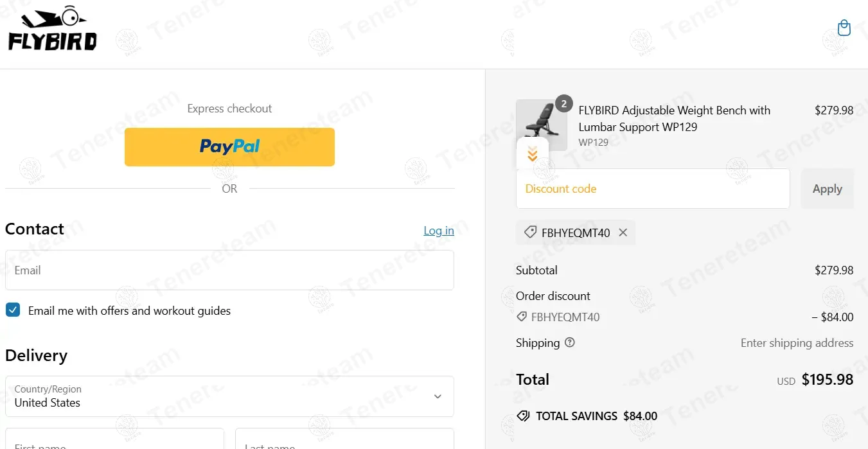Viewport: 868px width, 449px height.
Task: Click the Last name field
Action: tap(344, 441)
